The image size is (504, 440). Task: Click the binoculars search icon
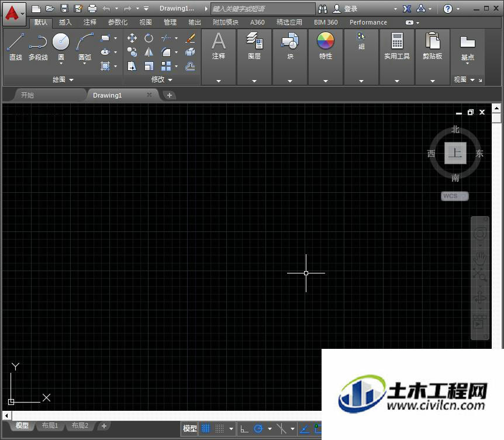(x=322, y=9)
